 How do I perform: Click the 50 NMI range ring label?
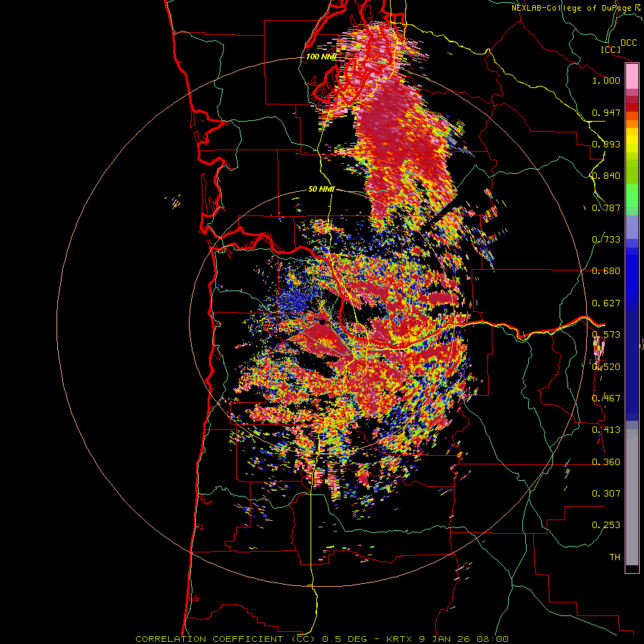pyautogui.click(x=321, y=189)
